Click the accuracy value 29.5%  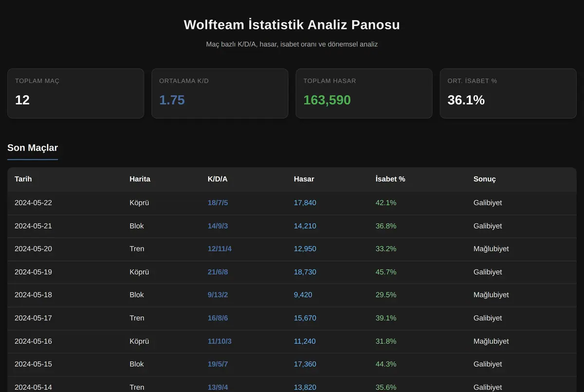[x=386, y=295]
